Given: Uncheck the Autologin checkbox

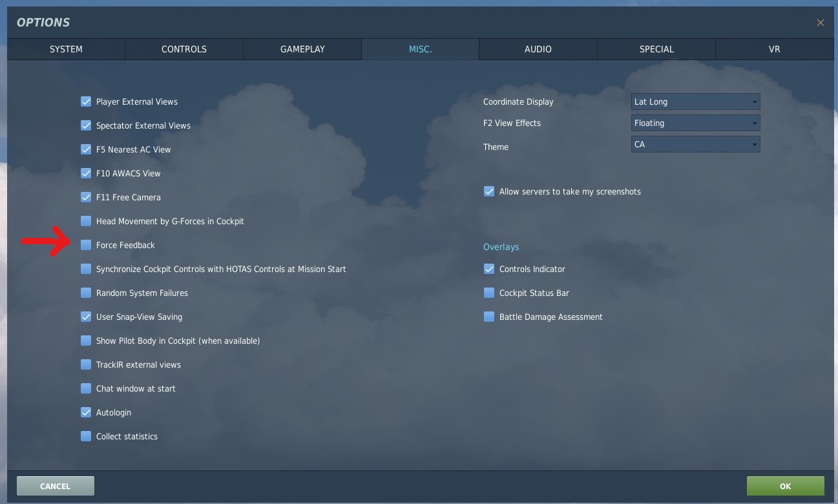Looking at the screenshot, I should click(86, 412).
